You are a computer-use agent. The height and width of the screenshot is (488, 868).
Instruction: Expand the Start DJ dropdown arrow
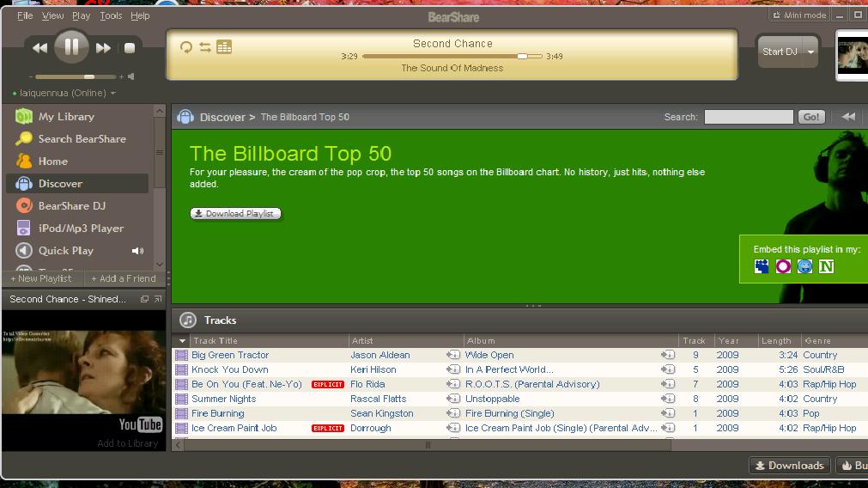pos(810,52)
